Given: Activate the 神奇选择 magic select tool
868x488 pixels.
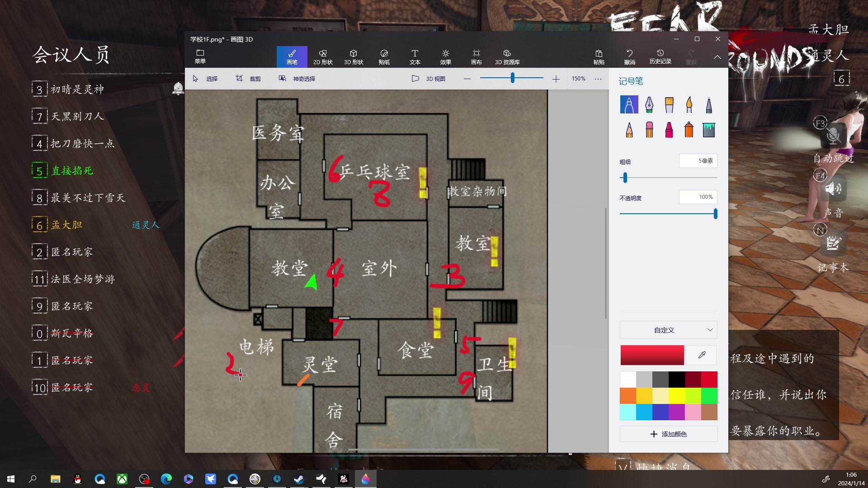Looking at the screenshot, I should [x=297, y=79].
